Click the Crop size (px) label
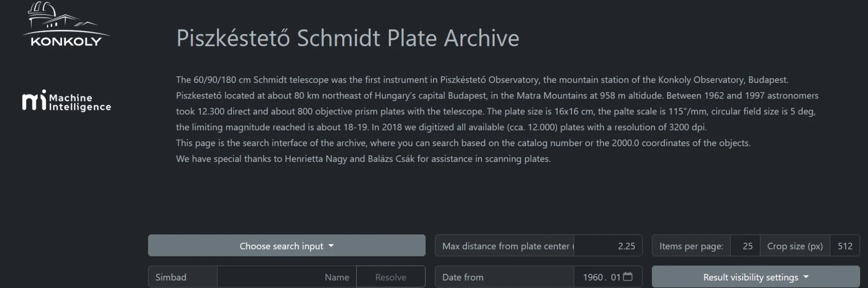The width and height of the screenshot is (868, 288). click(x=794, y=246)
